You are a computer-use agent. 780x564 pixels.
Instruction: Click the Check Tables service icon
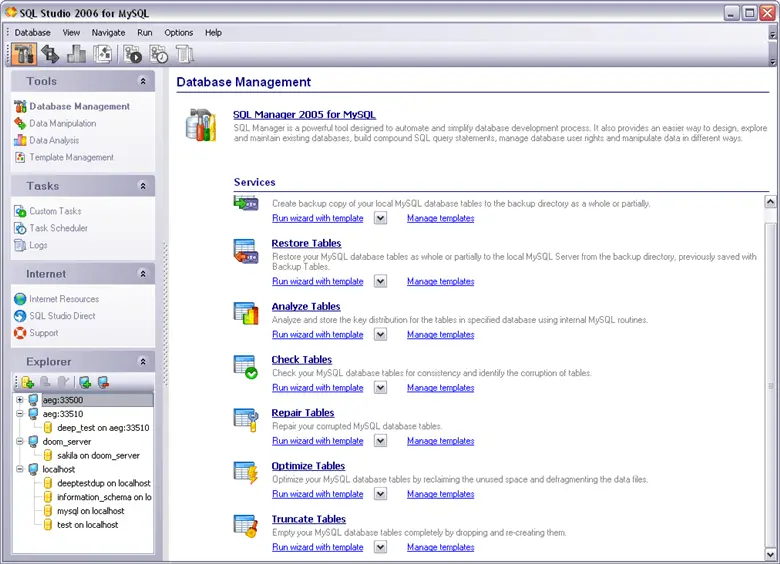246,367
